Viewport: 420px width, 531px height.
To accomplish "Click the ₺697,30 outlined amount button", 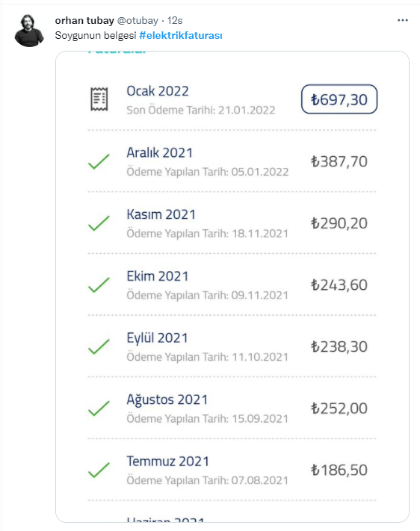I will pos(339,99).
